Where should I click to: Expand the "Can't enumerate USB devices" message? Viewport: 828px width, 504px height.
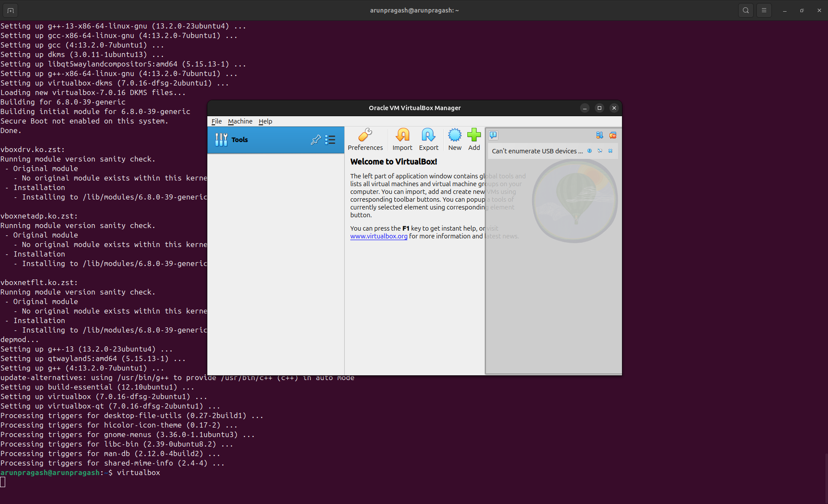537,151
